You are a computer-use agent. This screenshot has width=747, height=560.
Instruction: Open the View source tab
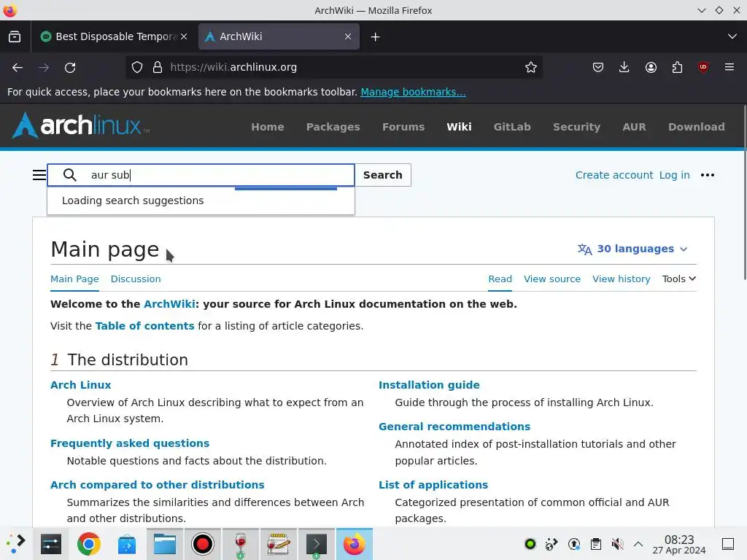[552, 279]
